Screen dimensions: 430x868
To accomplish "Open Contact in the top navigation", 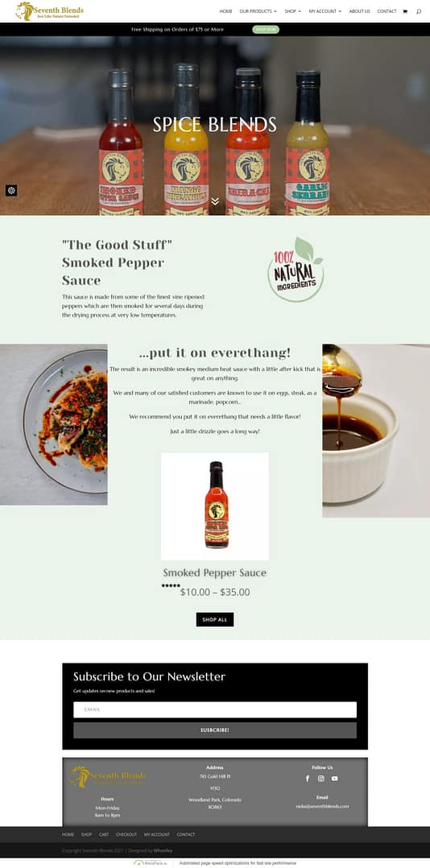I will (x=387, y=11).
